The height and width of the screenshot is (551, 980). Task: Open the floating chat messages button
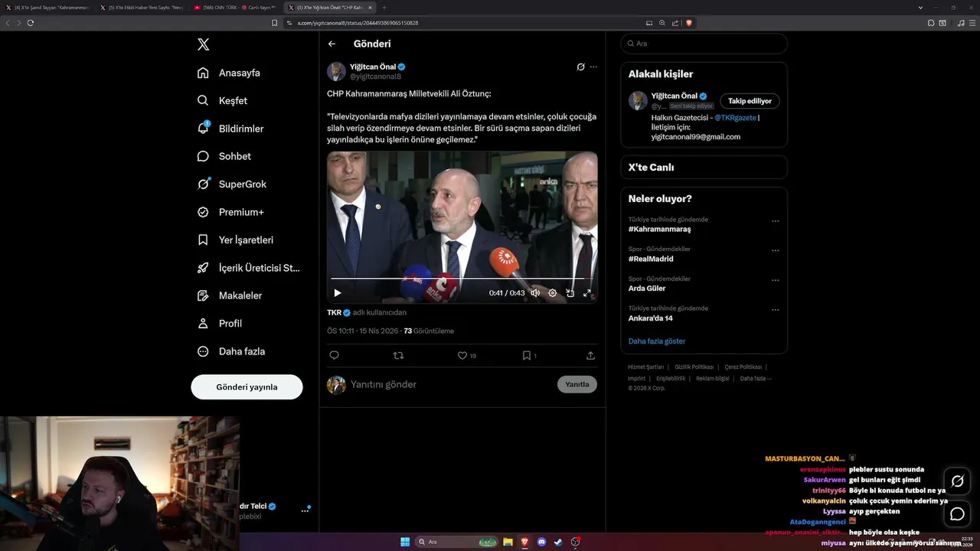pyautogui.click(x=957, y=514)
